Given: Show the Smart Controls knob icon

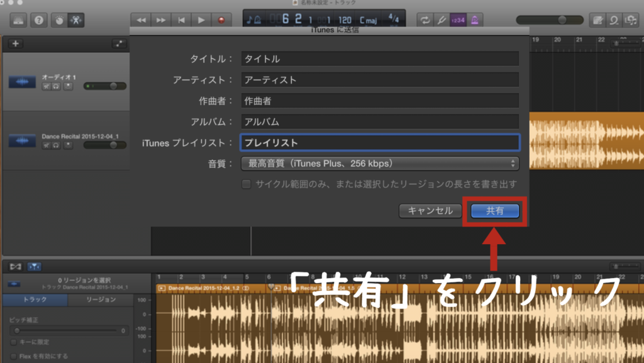Looking at the screenshot, I should [x=59, y=20].
